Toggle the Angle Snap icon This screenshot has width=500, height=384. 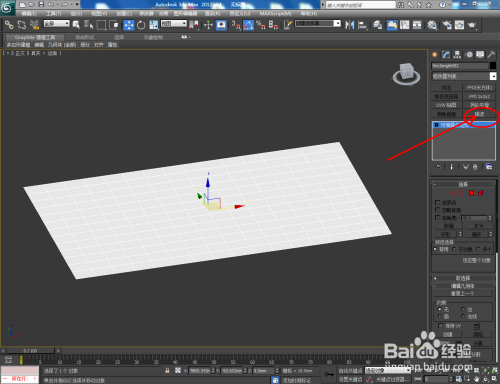(248, 25)
